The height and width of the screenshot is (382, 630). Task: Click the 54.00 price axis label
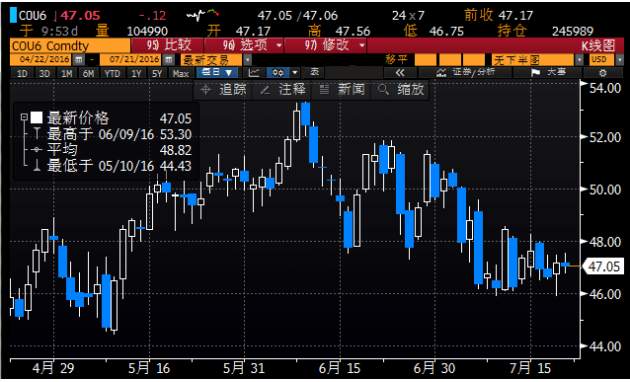coord(605,88)
